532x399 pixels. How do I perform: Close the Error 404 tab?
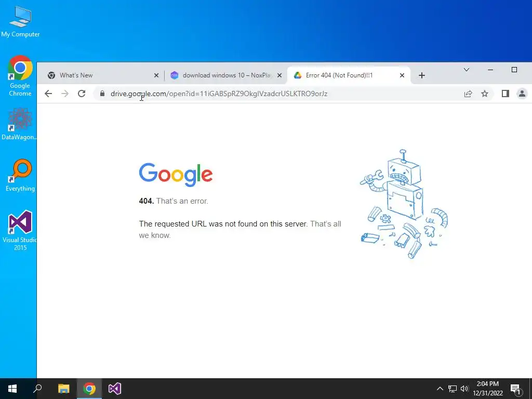tap(402, 75)
